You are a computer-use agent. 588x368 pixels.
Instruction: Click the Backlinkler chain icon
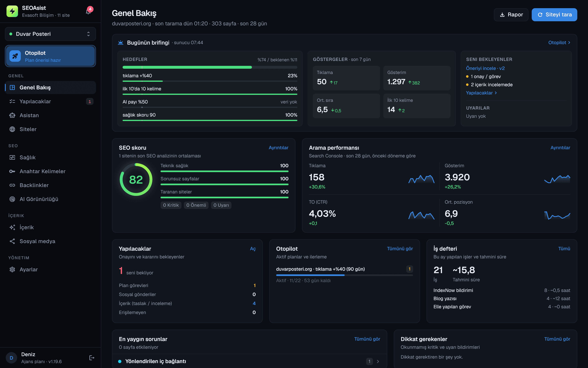tap(12, 185)
